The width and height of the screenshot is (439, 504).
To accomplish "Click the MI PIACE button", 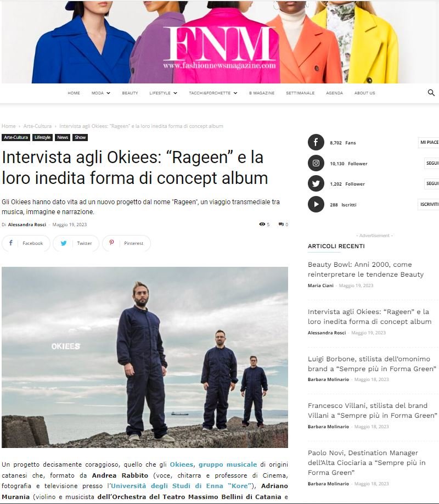I will 429,142.
